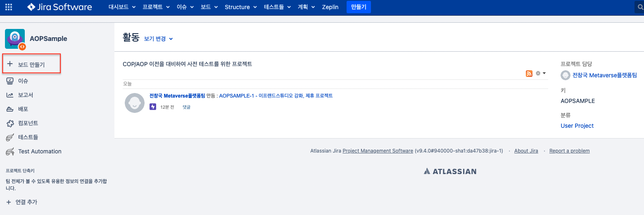Click the 테스트들 feather icon
Viewport: 644px width, 215px height.
(10, 137)
